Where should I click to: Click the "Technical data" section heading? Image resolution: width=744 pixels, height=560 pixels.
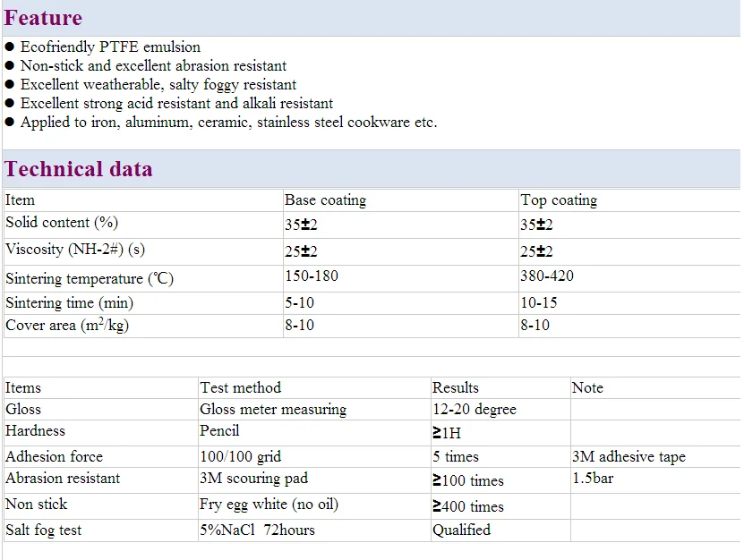[78, 169]
